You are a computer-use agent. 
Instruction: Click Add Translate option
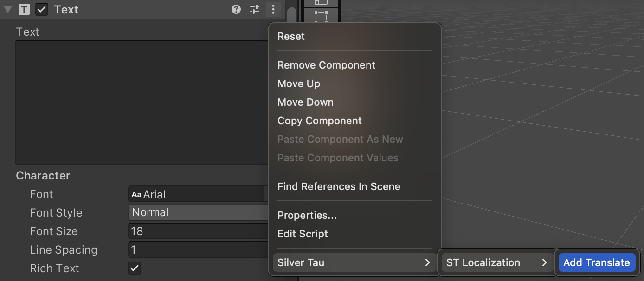(x=596, y=262)
